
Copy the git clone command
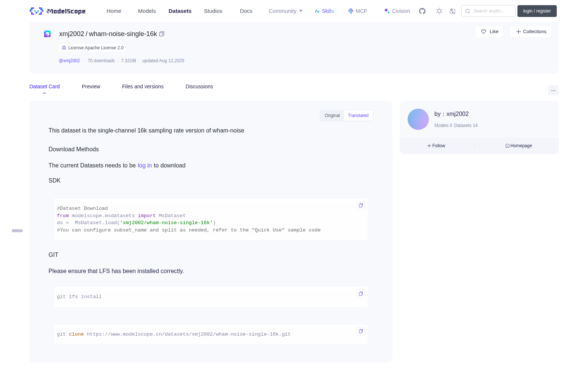click(361, 331)
